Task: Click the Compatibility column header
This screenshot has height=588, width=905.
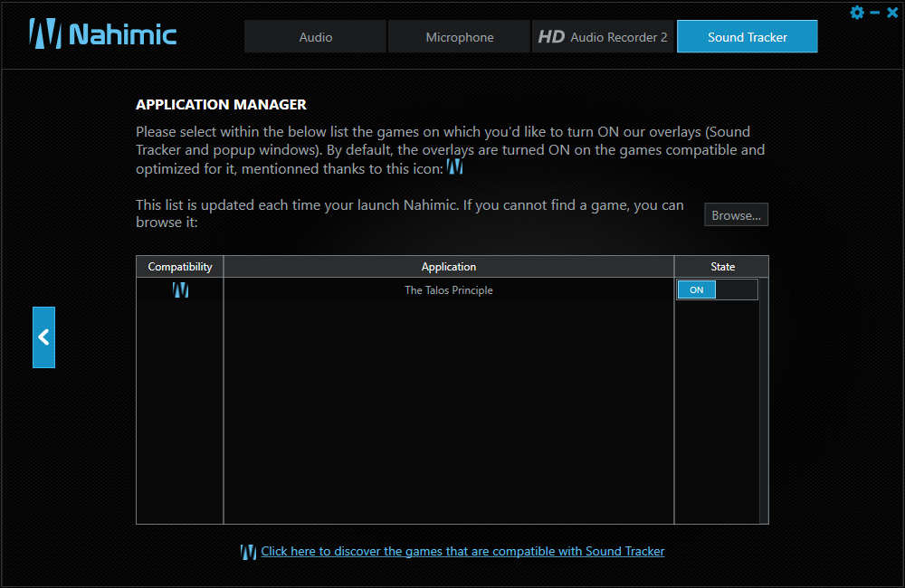Action: pos(180,267)
